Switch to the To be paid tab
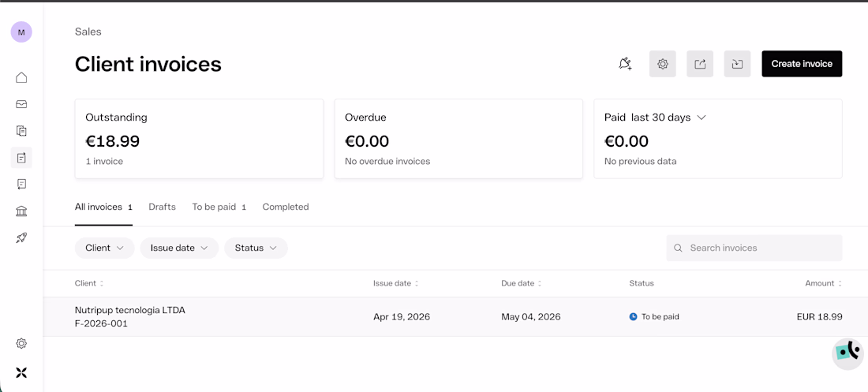The height and width of the screenshot is (392, 868). [x=214, y=207]
